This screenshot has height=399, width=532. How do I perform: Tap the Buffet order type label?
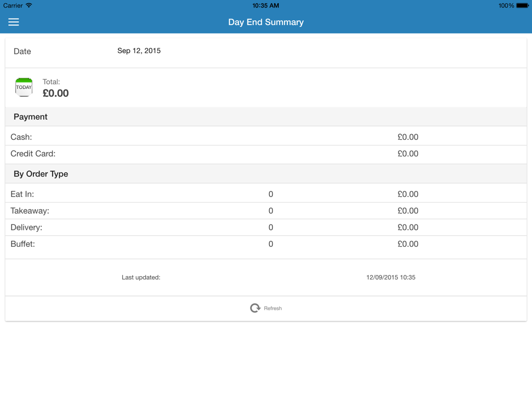23,244
